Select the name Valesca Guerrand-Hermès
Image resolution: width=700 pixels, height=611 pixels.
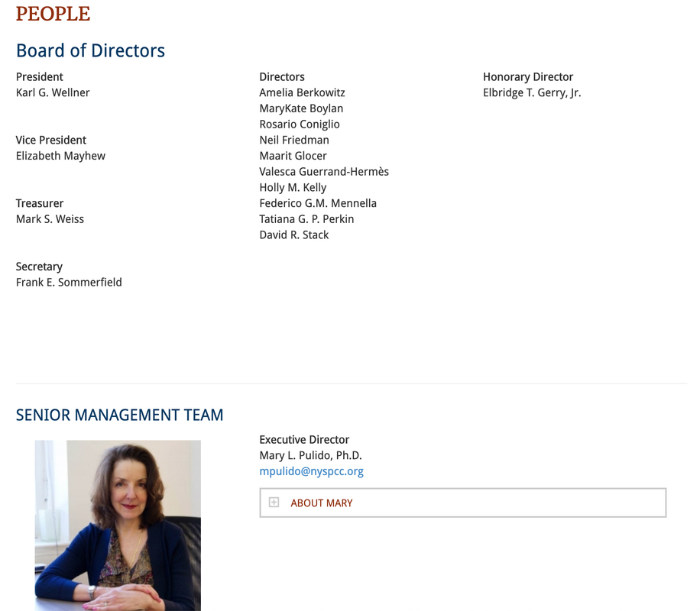point(324,172)
